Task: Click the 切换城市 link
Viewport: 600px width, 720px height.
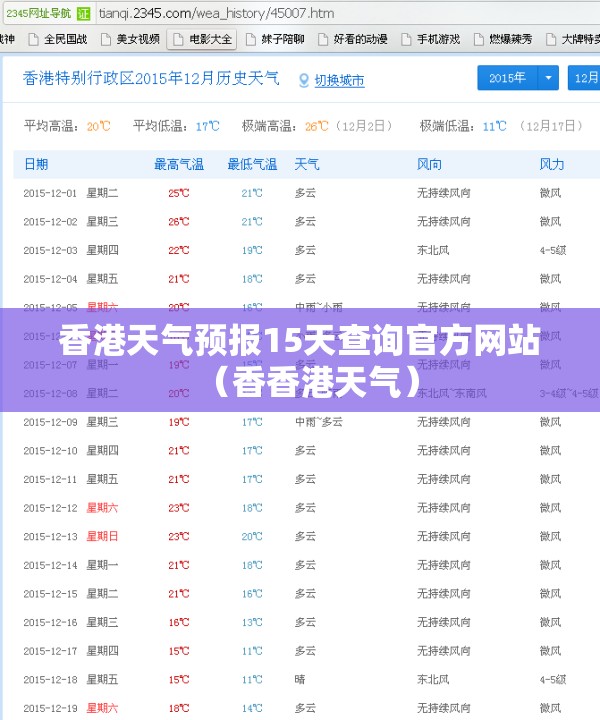Action: coord(339,81)
